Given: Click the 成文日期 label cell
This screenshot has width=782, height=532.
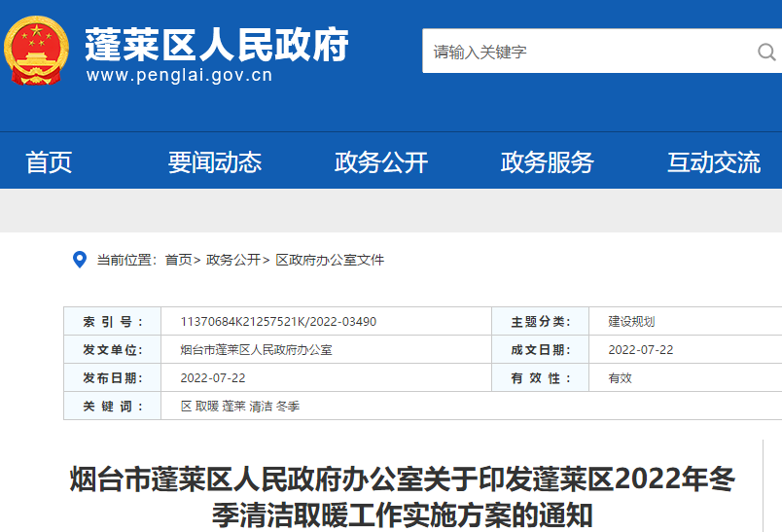Looking at the screenshot, I should (x=541, y=349).
